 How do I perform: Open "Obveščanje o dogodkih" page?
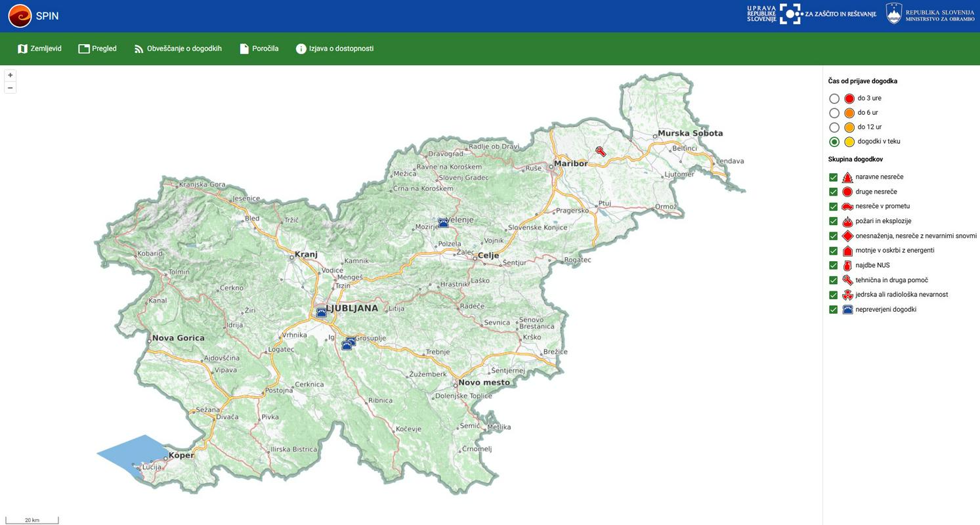point(178,49)
